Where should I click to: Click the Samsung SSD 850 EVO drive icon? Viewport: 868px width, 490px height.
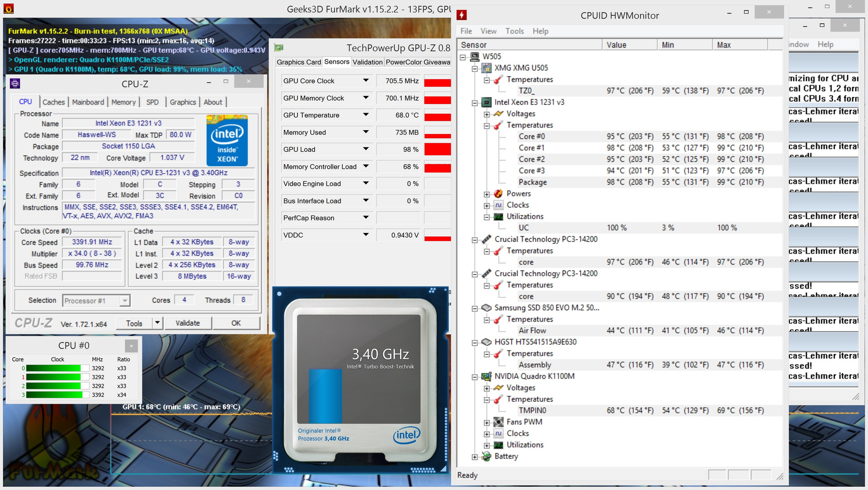[486, 308]
